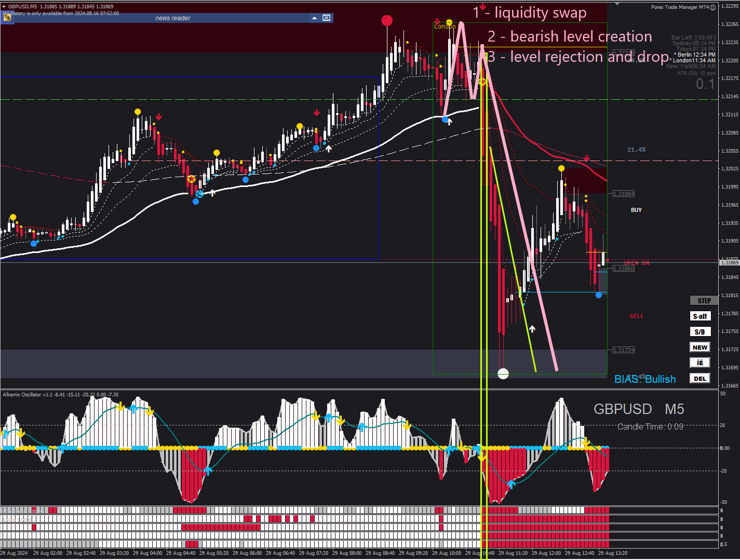Click the current price 1.31869 on scale

[x=729, y=263]
